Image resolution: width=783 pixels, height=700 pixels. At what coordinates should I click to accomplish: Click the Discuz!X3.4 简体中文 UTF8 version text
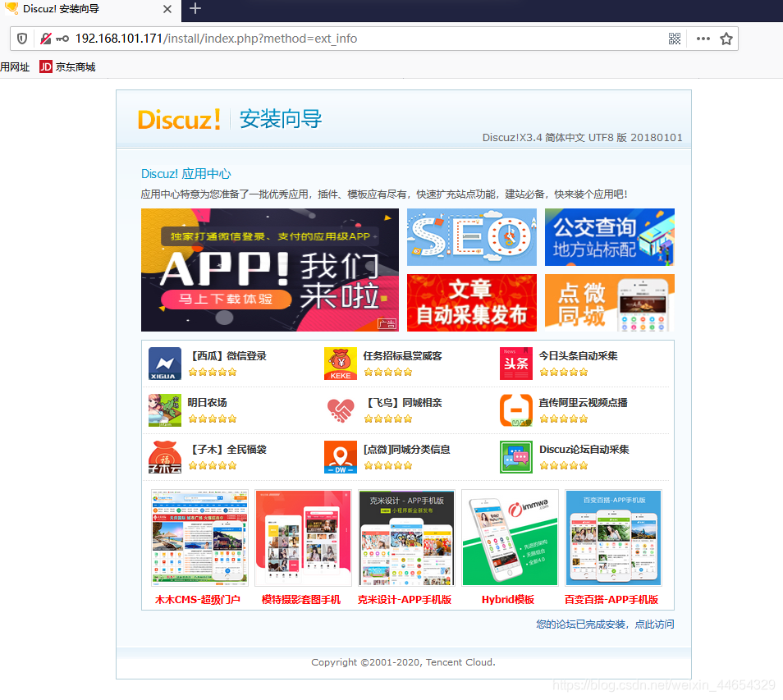tap(582, 137)
